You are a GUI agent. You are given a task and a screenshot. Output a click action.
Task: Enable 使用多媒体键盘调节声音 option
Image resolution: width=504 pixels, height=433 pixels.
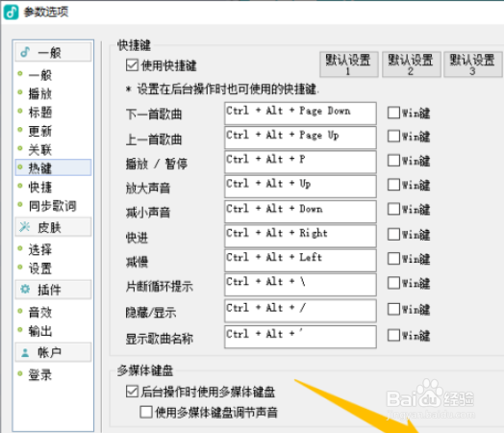pos(146,412)
